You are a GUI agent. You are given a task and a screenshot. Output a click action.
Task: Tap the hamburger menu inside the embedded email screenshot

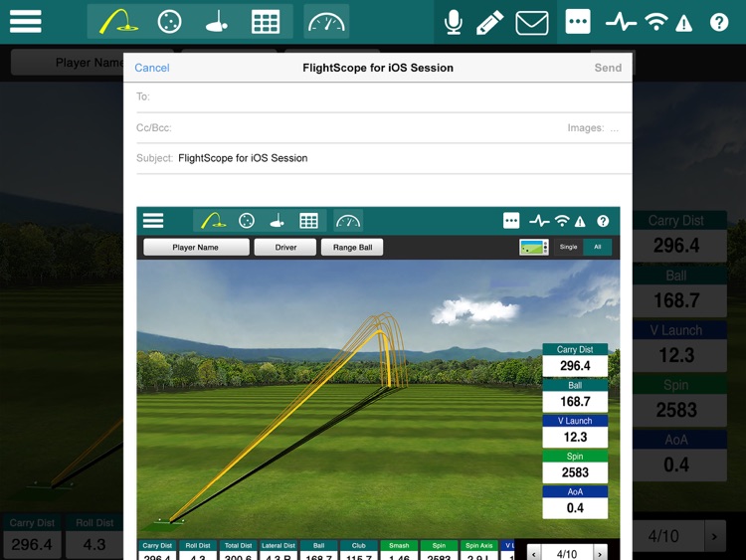(153, 221)
